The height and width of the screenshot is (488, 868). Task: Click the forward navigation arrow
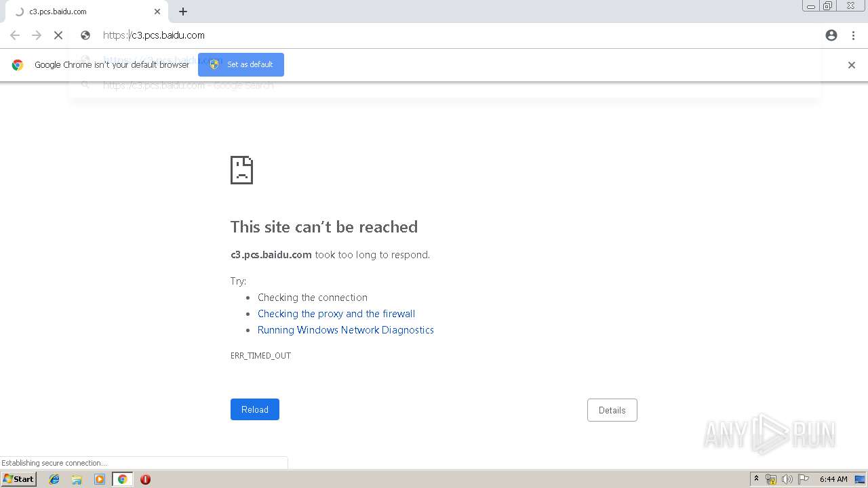[x=37, y=35]
